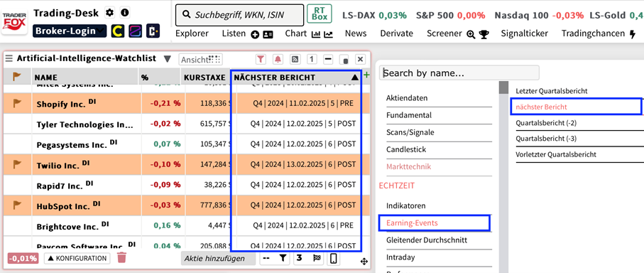
Task: Open the Broker-Login dropdown
Action: pyautogui.click(x=70, y=31)
